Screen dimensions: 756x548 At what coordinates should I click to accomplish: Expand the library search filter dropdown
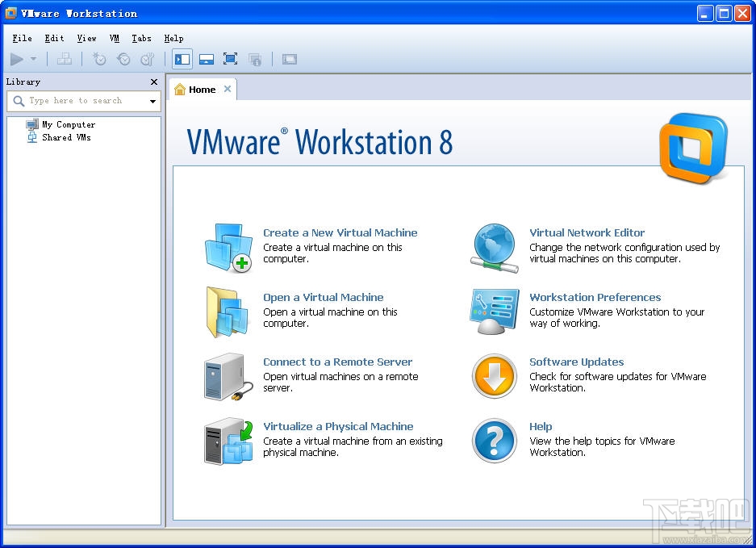click(152, 102)
